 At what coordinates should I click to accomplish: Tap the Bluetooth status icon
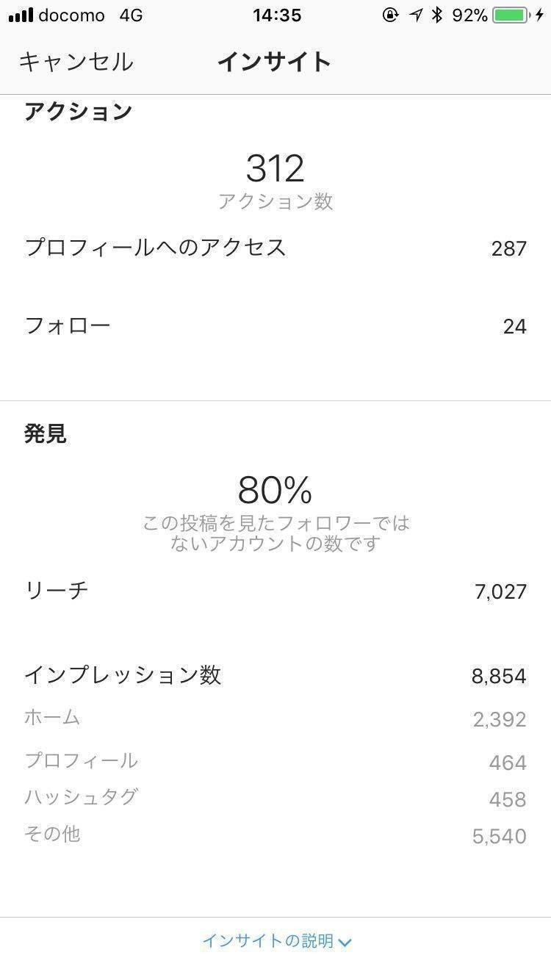coord(437,15)
